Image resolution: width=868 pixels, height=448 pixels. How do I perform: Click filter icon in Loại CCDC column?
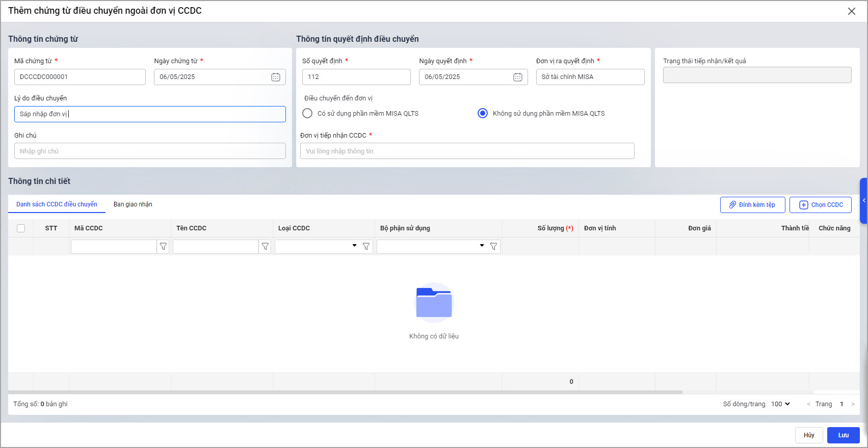tap(366, 247)
